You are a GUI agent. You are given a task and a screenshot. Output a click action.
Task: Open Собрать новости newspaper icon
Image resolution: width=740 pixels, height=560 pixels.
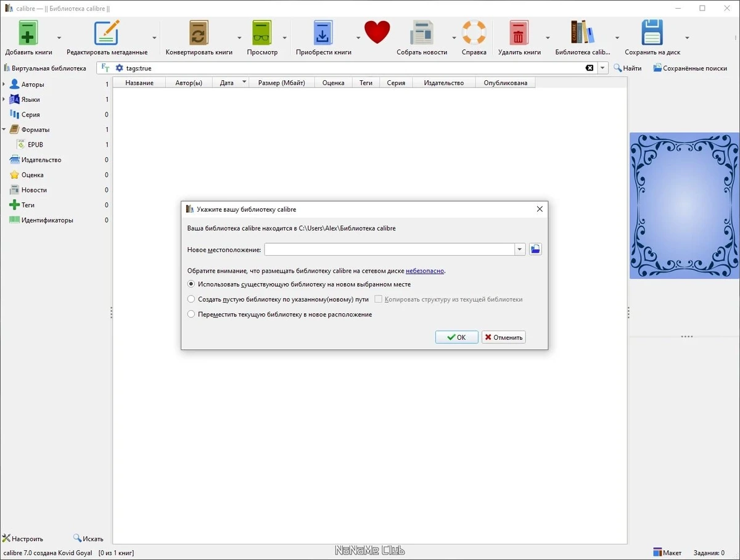pos(422,33)
